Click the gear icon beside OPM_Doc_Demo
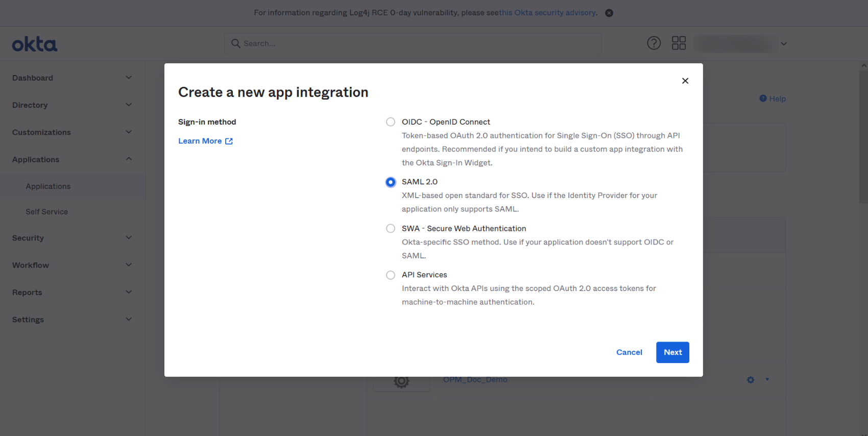Image resolution: width=868 pixels, height=436 pixels. click(750, 380)
